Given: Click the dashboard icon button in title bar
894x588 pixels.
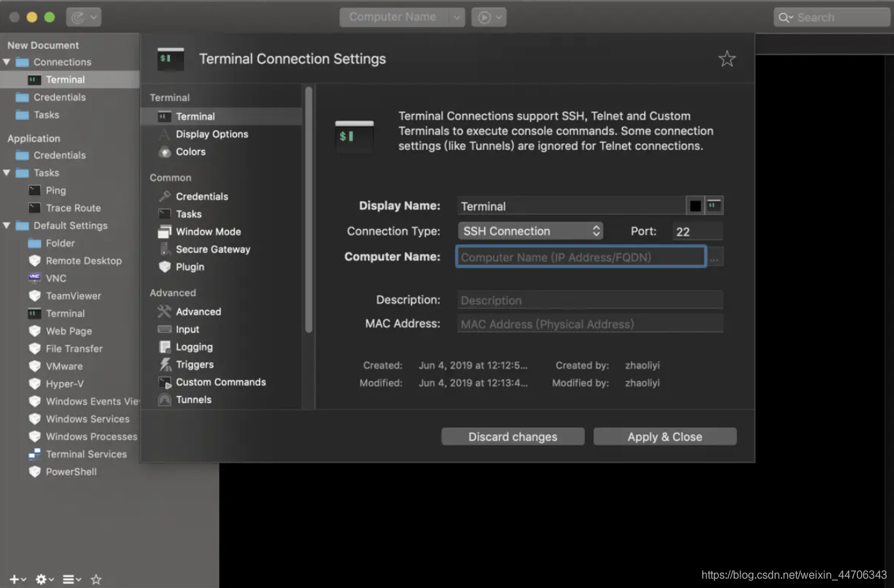Looking at the screenshot, I should coord(84,17).
